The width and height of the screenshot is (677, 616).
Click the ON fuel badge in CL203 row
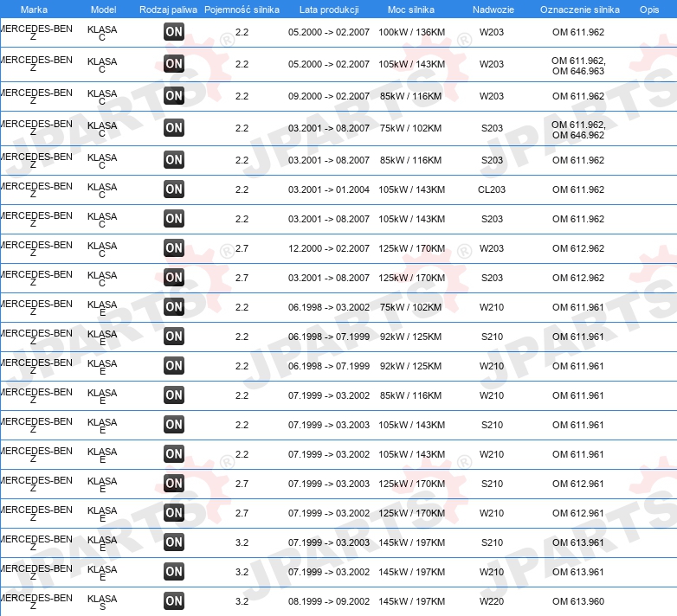[174, 189]
